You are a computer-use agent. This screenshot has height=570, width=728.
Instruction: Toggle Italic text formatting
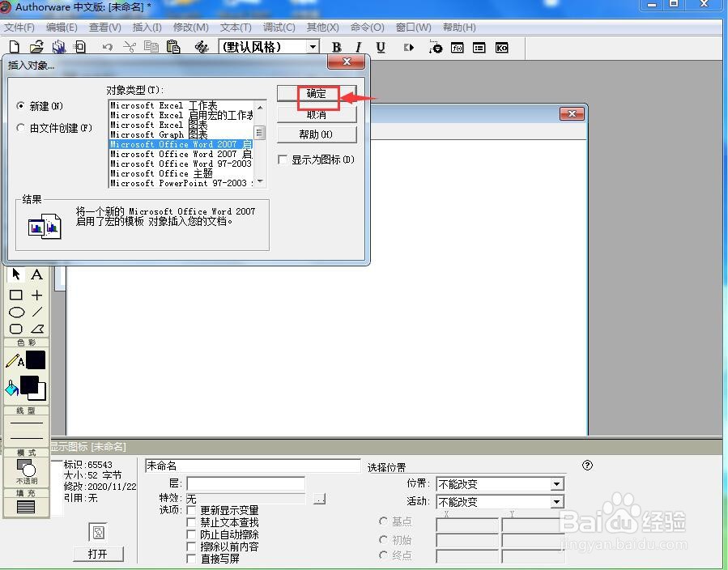(x=359, y=47)
